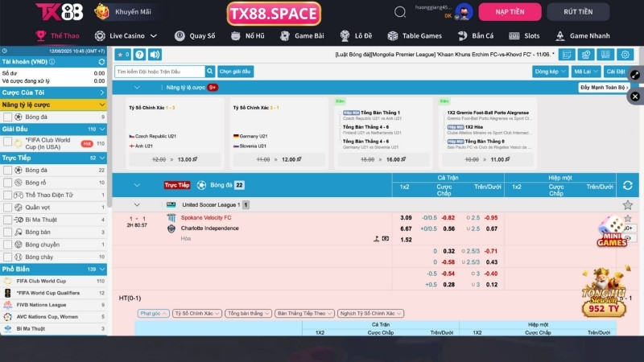Open the search magnifier in top header

pos(399,12)
